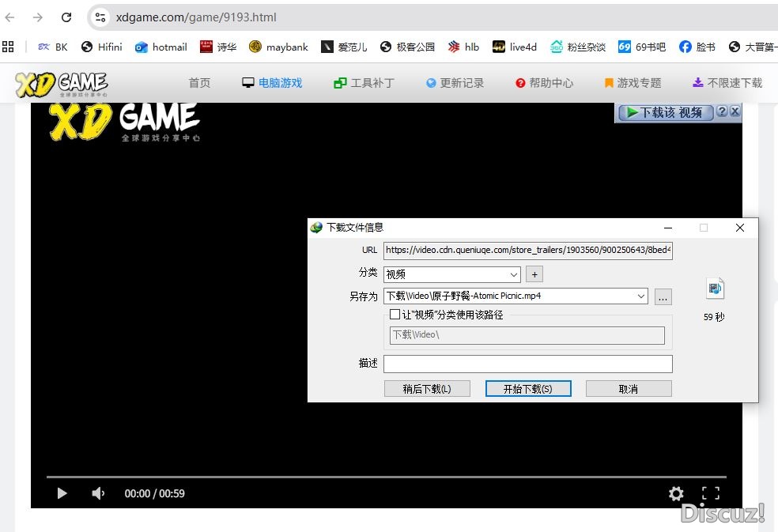Add a new category with plus button
778x532 pixels.
point(534,274)
